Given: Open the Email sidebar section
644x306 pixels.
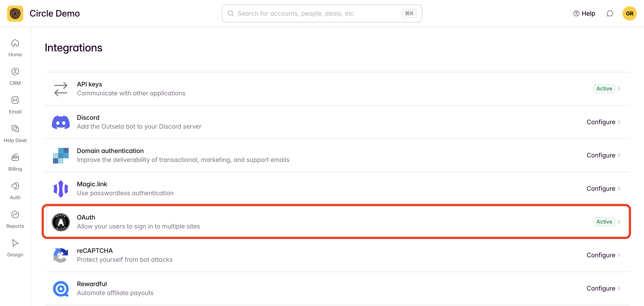Looking at the screenshot, I should click(15, 105).
